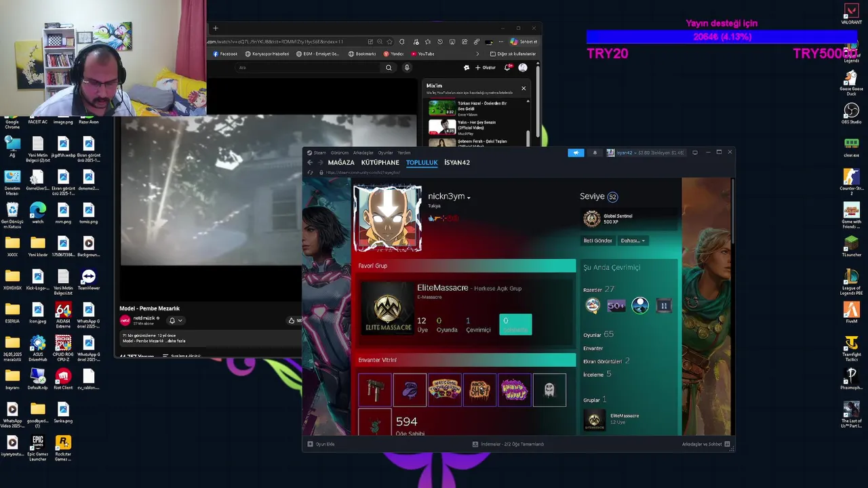
Task: Bookmark this page with star icon
Action: 389,41
